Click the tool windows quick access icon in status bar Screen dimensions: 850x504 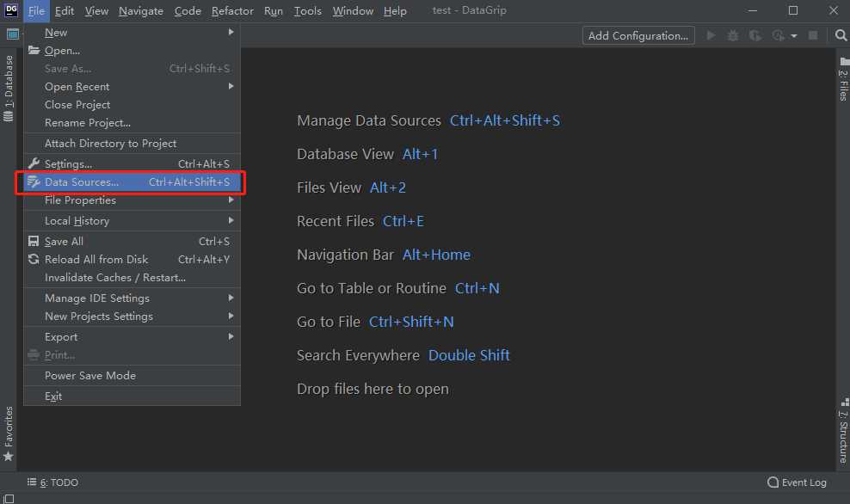click(x=9, y=499)
